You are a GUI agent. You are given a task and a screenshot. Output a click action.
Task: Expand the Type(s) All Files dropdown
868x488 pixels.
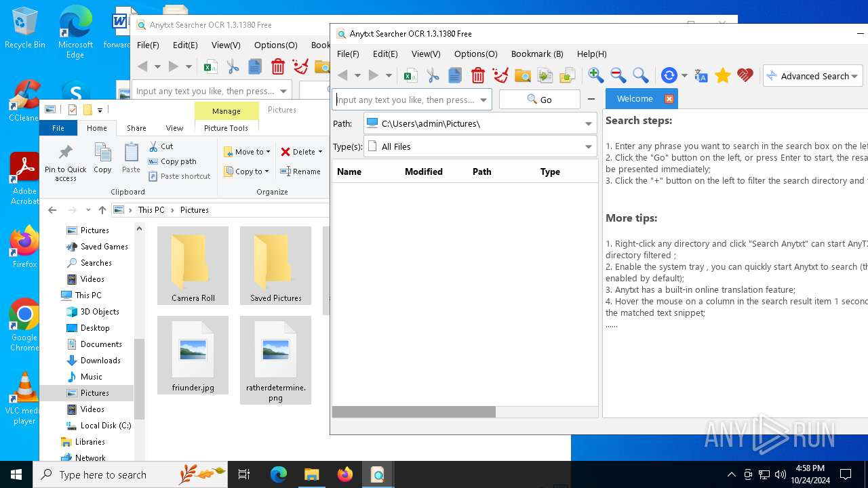[589, 147]
